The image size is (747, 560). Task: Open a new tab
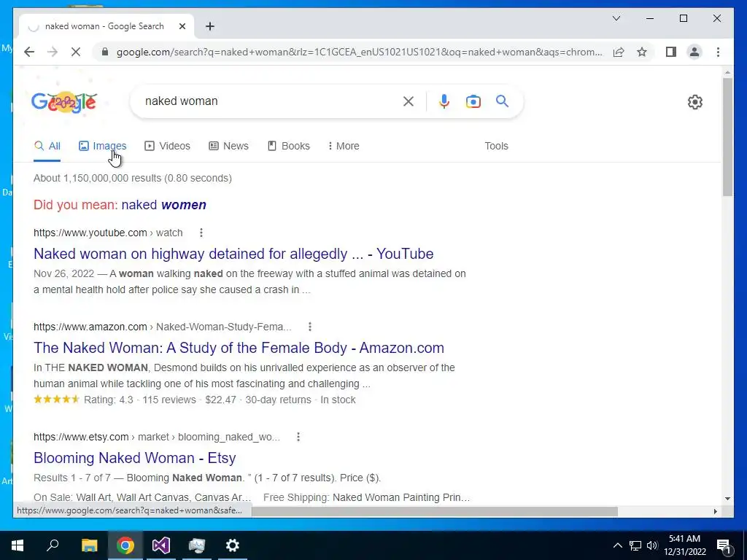click(x=209, y=26)
